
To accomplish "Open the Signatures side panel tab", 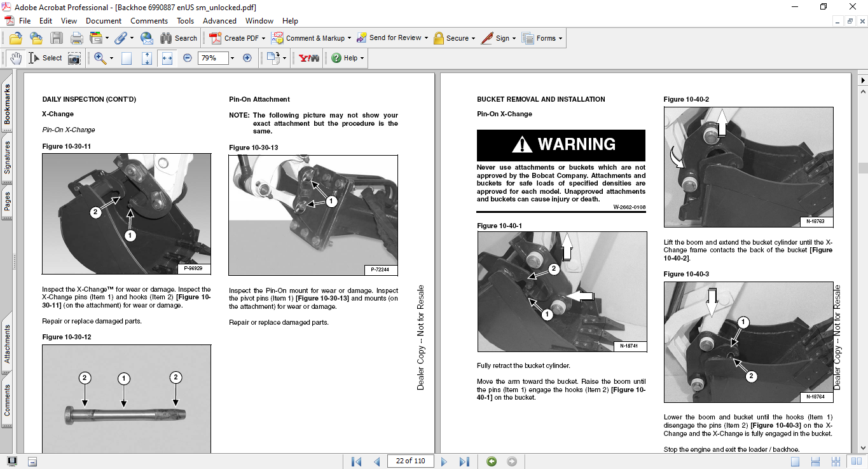I will [x=7, y=158].
